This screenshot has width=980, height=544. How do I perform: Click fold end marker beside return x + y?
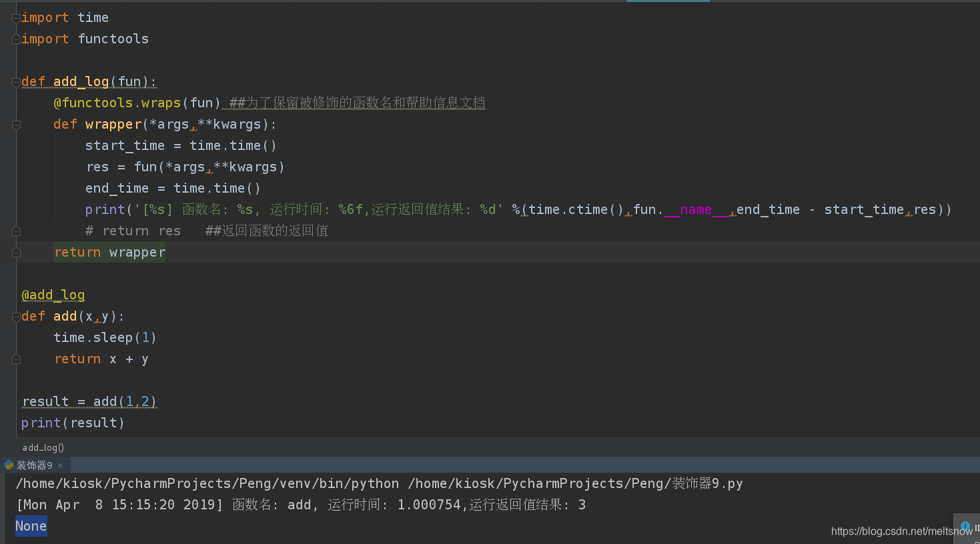coord(16,359)
